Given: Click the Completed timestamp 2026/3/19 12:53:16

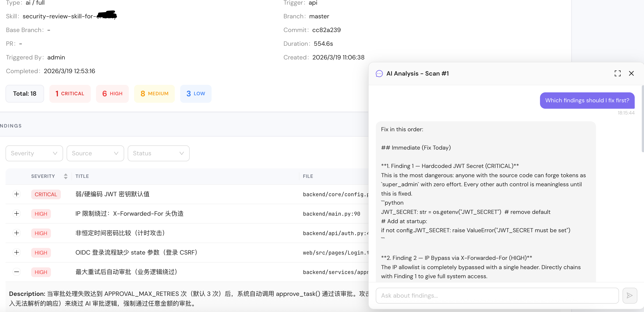Looking at the screenshot, I should coord(69,71).
